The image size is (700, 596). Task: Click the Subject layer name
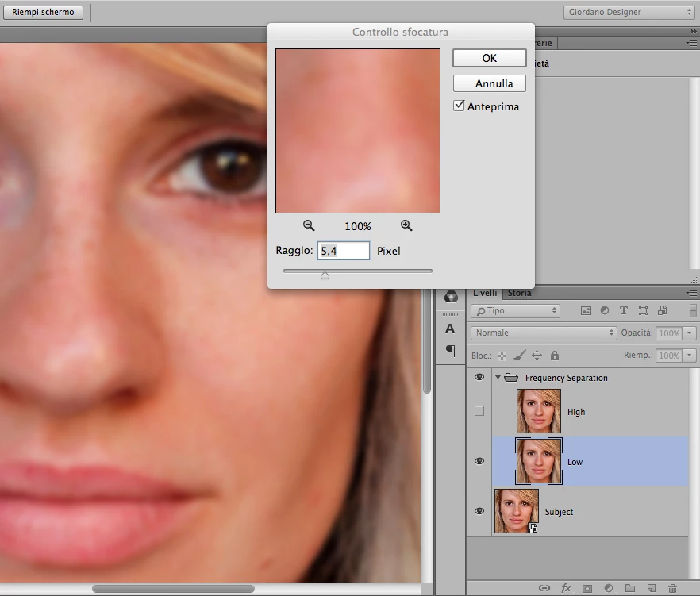559,512
